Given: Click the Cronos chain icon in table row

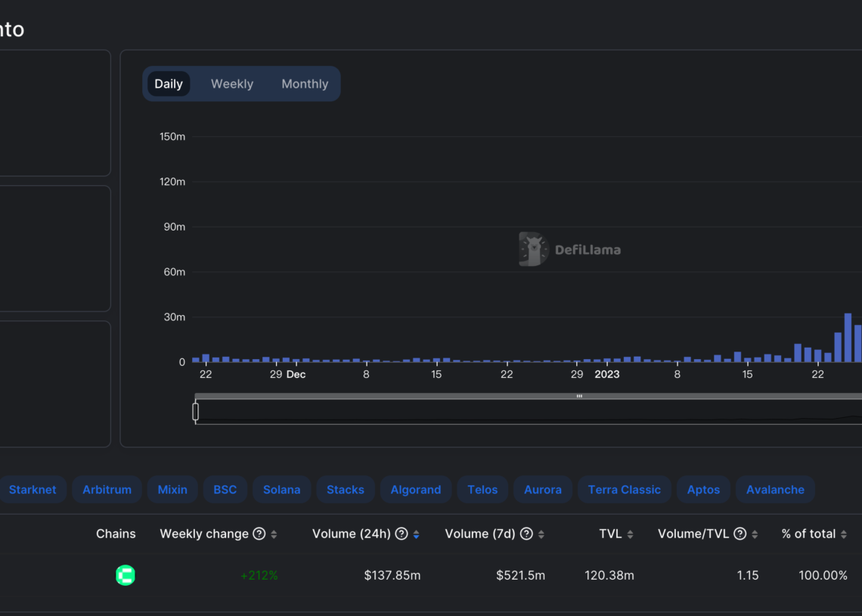Looking at the screenshot, I should 126,575.
